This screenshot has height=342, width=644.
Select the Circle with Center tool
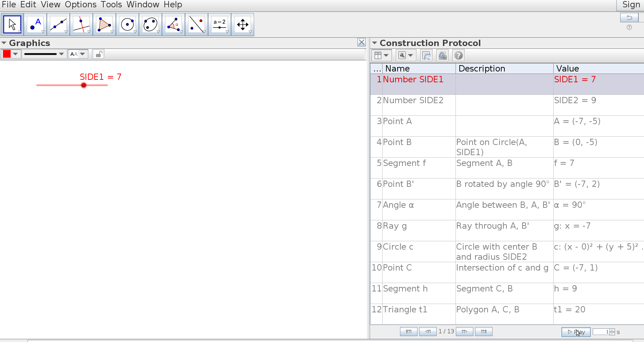pyautogui.click(x=127, y=24)
